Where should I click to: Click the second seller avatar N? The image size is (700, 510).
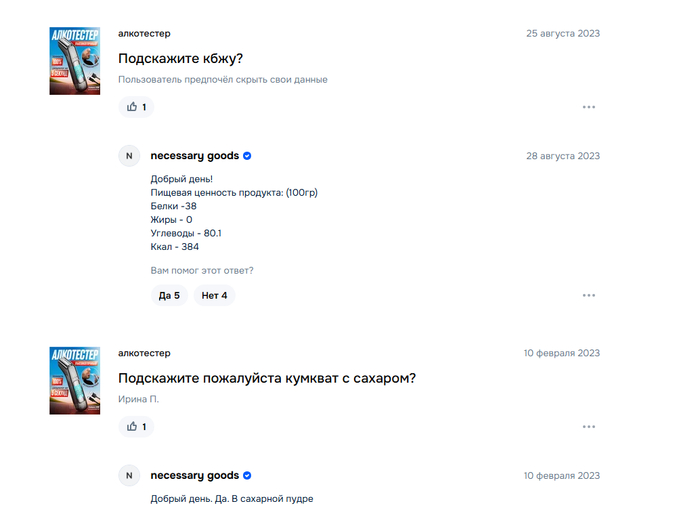[x=129, y=476]
